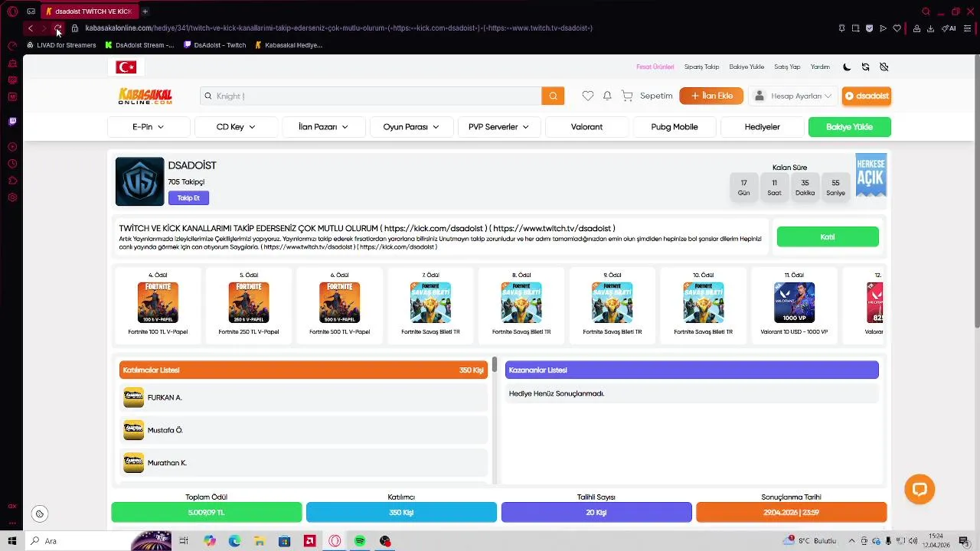Go back with the browser back arrow
This screenshot has width=980, height=551.
pos(30,28)
